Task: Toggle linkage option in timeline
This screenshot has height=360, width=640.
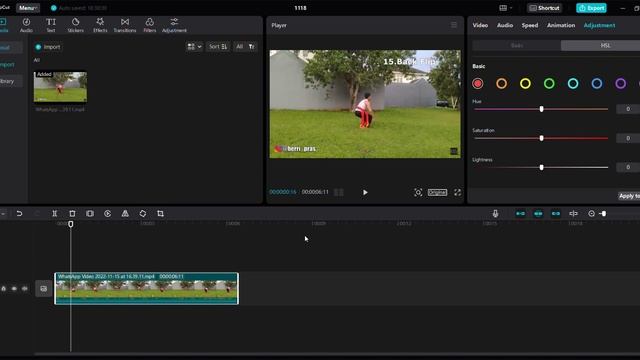Action: (x=556, y=213)
